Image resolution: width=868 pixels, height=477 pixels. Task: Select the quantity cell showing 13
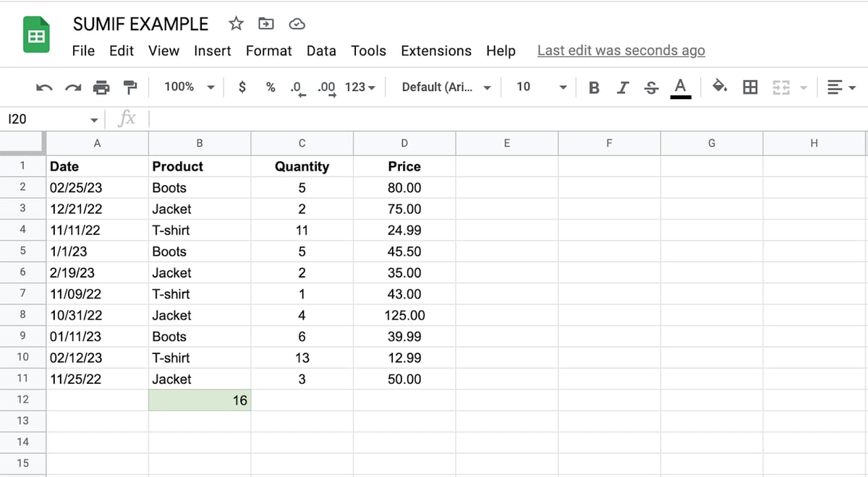click(x=302, y=358)
